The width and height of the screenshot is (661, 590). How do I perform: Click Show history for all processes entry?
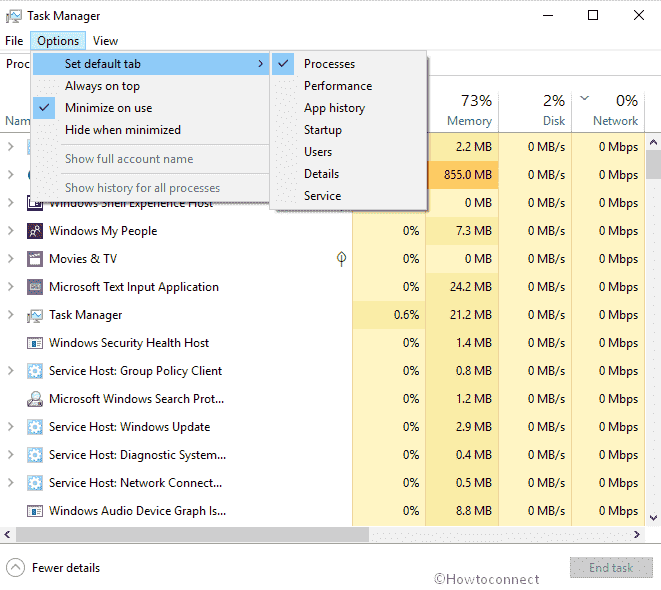[x=151, y=188]
